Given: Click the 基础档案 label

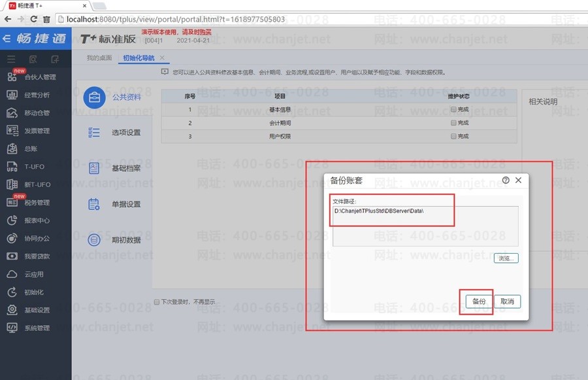Looking at the screenshot, I should click(x=126, y=168).
